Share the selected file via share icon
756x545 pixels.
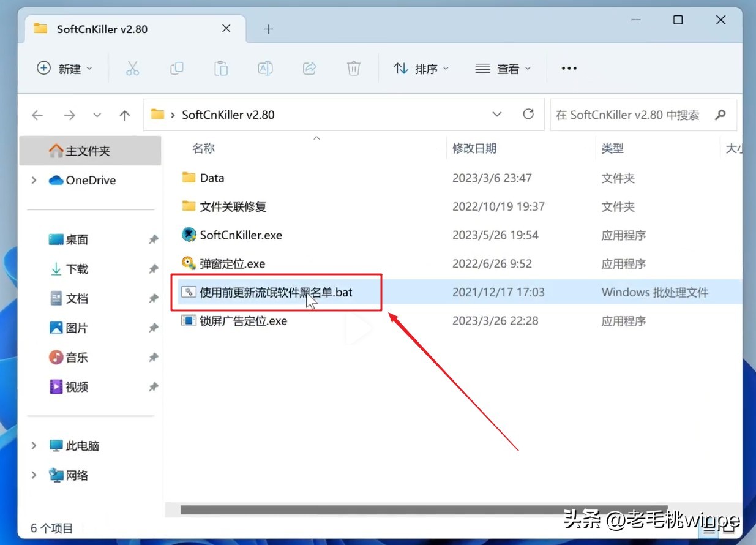(309, 68)
